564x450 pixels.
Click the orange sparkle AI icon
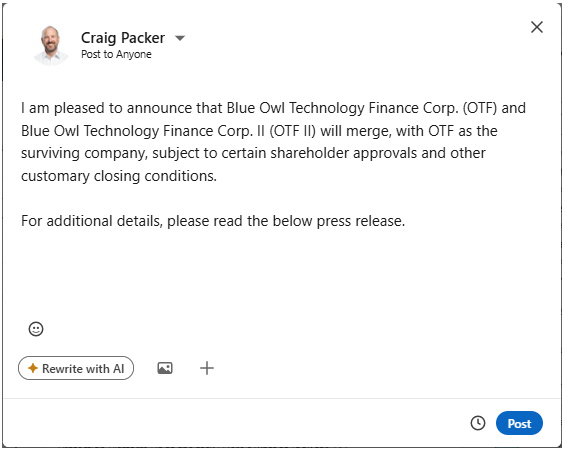[33, 368]
